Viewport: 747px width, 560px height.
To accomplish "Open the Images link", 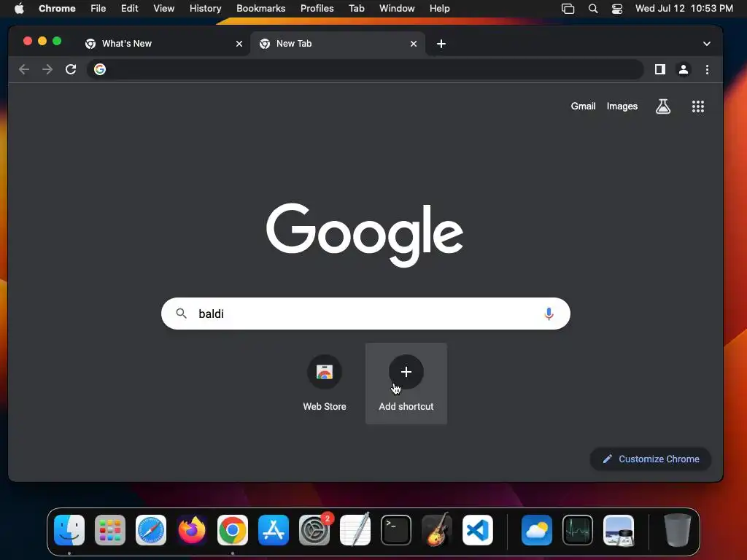I will point(622,106).
